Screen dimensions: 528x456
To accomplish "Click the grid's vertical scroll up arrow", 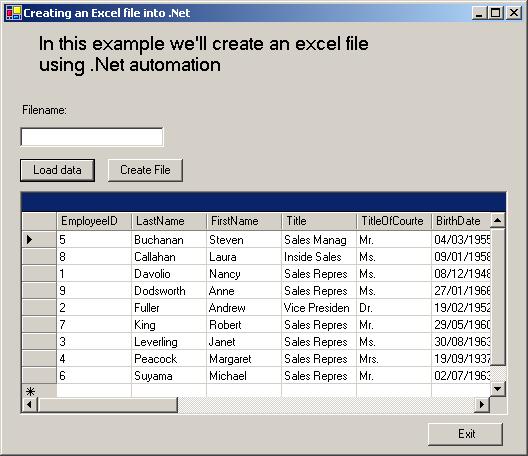I will point(498,221).
